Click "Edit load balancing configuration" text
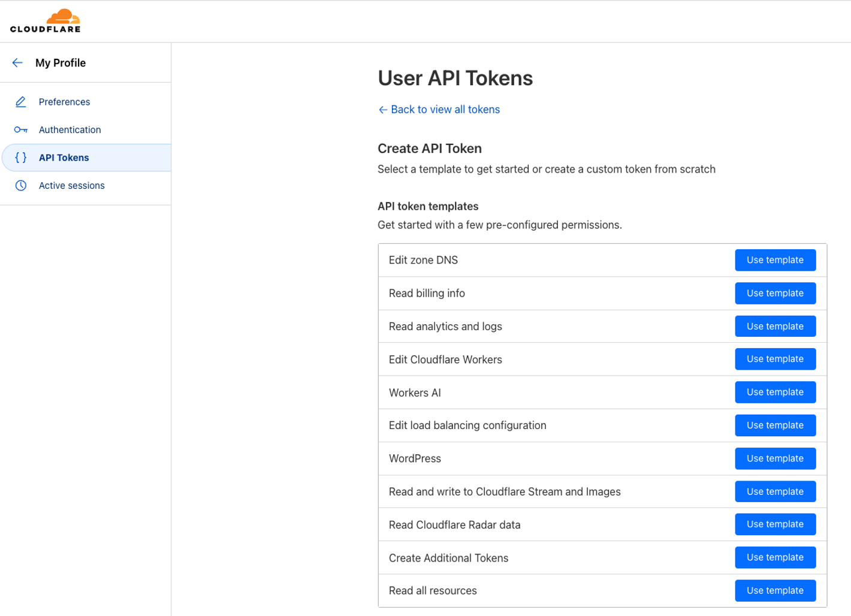 click(467, 425)
